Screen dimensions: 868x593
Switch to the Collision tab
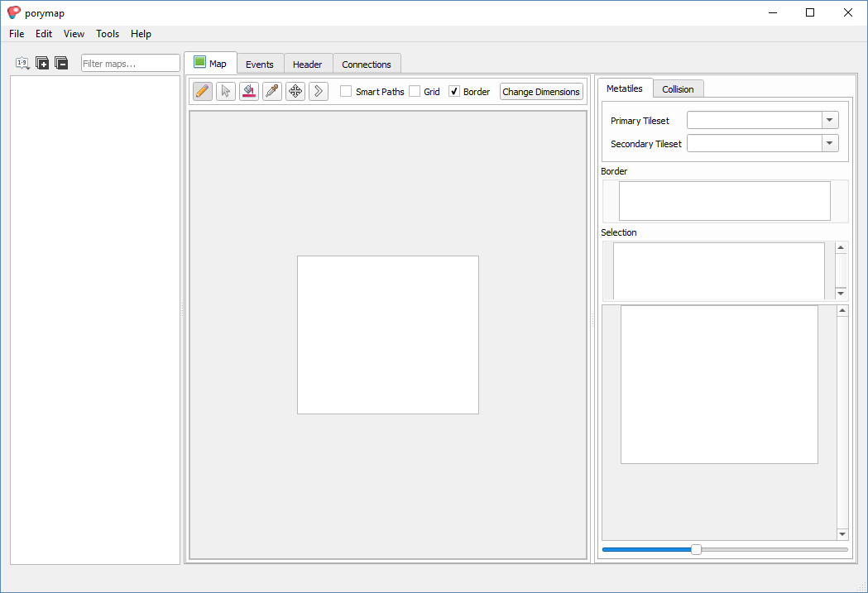[x=678, y=89]
